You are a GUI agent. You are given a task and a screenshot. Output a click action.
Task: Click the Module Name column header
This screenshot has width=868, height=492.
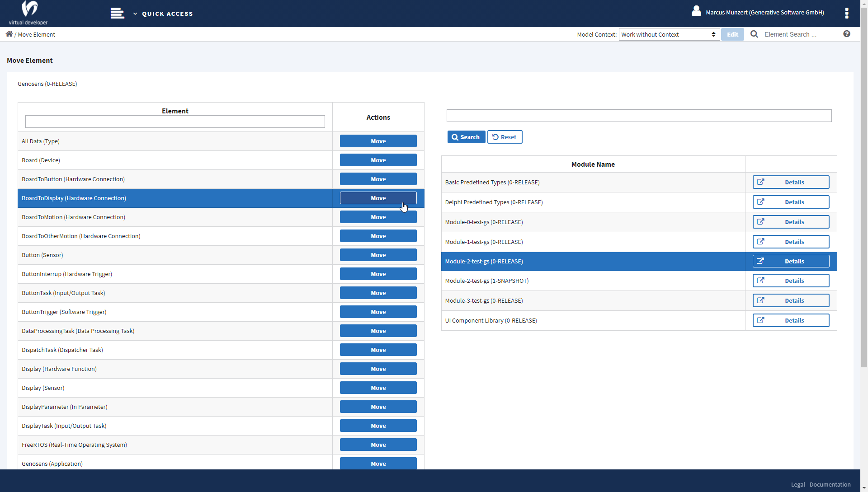click(593, 164)
